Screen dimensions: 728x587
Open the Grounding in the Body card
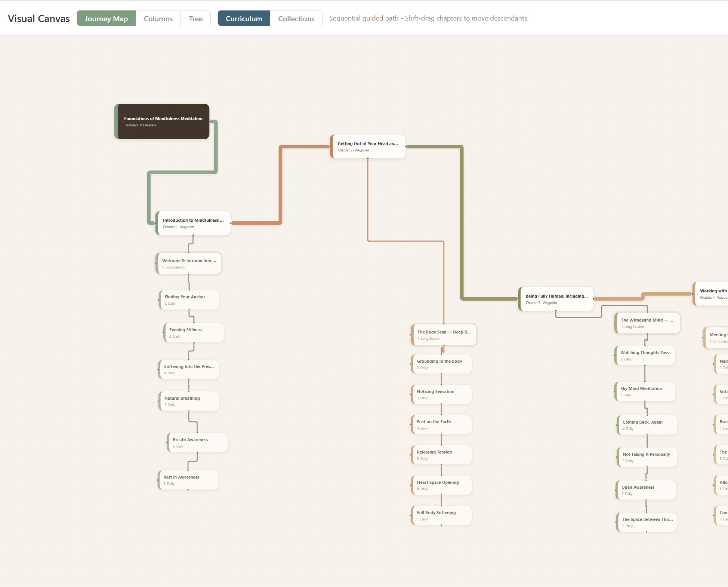441,364
